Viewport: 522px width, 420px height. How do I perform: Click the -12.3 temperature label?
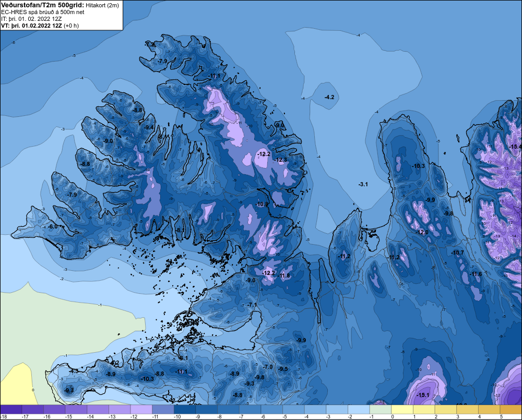point(281,160)
